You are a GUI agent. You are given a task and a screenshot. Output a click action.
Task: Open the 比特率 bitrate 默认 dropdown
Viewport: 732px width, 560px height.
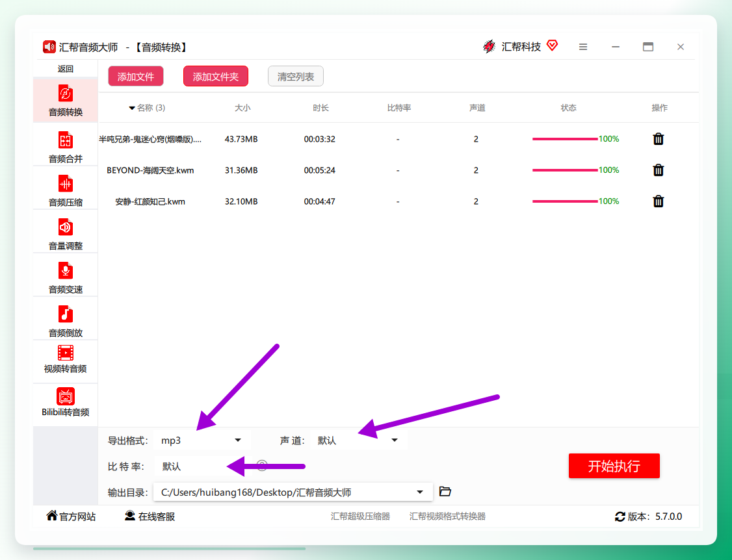202,466
